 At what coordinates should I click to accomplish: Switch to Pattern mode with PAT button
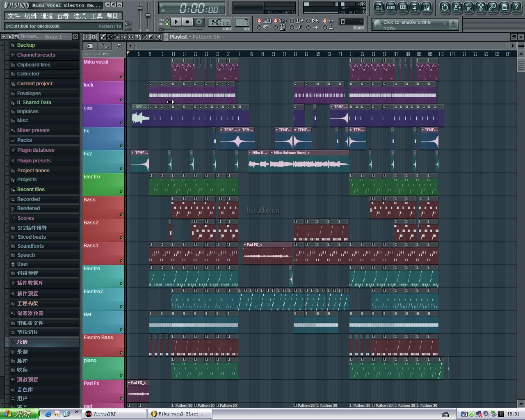167,20
